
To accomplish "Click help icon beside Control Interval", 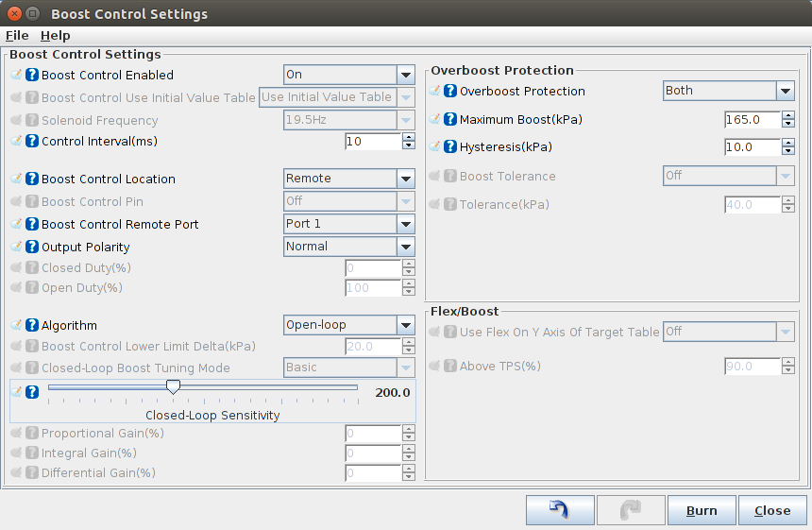I will coord(32,142).
